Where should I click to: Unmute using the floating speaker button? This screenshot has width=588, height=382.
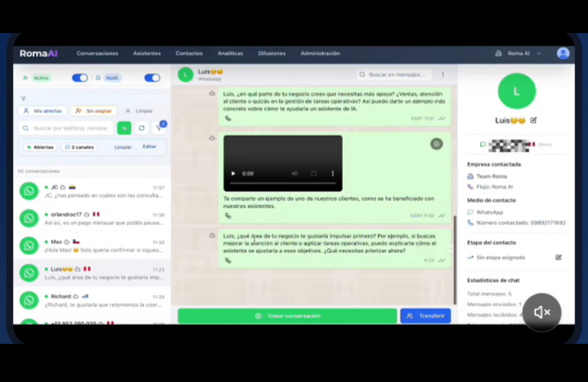click(x=542, y=312)
